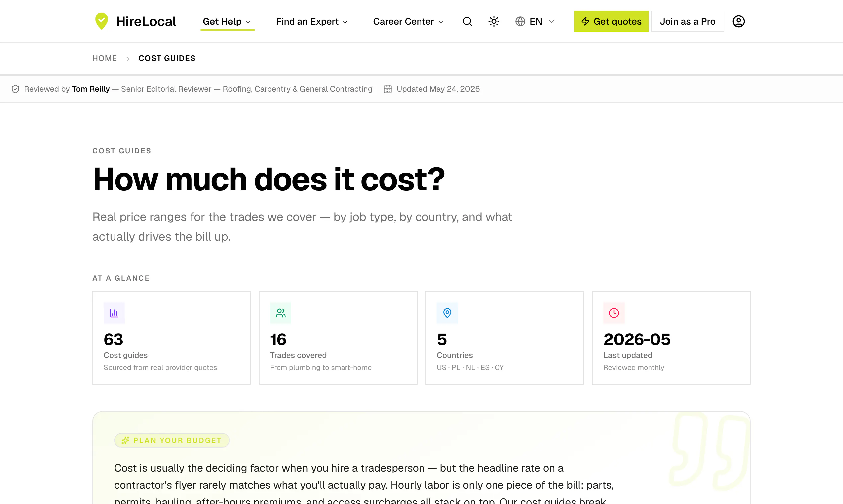Open the user account profile icon

(738, 22)
